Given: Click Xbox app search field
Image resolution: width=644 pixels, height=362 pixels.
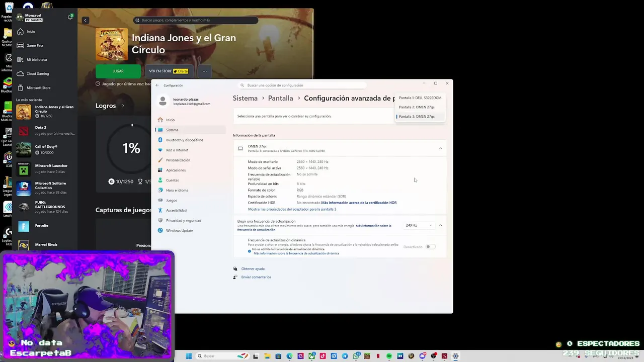Looking at the screenshot, I should click(196, 20).
